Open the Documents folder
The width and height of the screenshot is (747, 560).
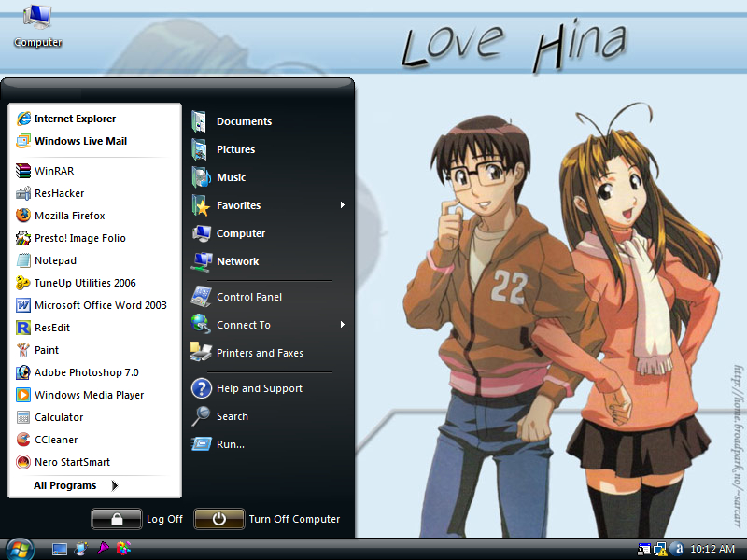tap(232, 121)
